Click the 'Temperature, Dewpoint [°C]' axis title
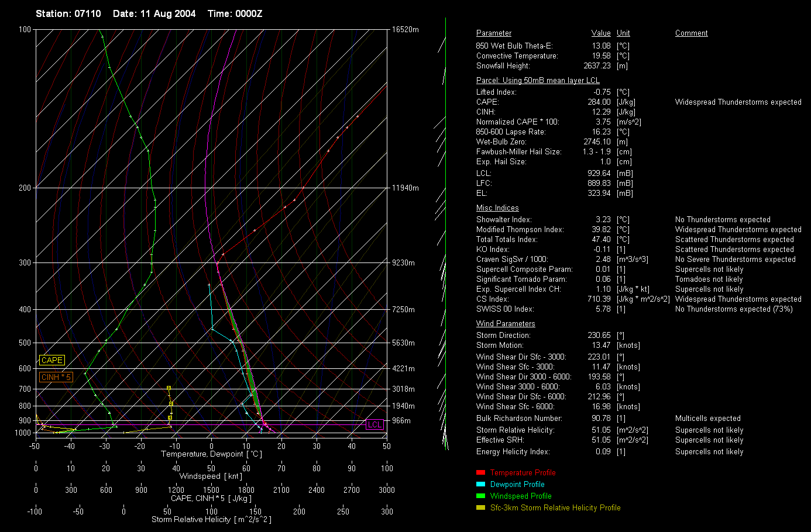The width and height of the screenshot is (811, 532). tap(211, 454)
